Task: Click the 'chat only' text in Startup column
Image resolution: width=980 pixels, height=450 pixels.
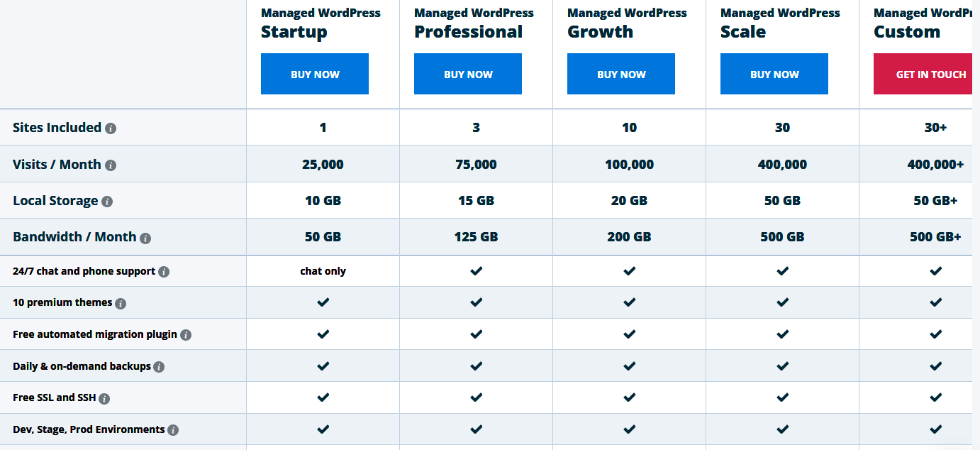Action: 323,271
